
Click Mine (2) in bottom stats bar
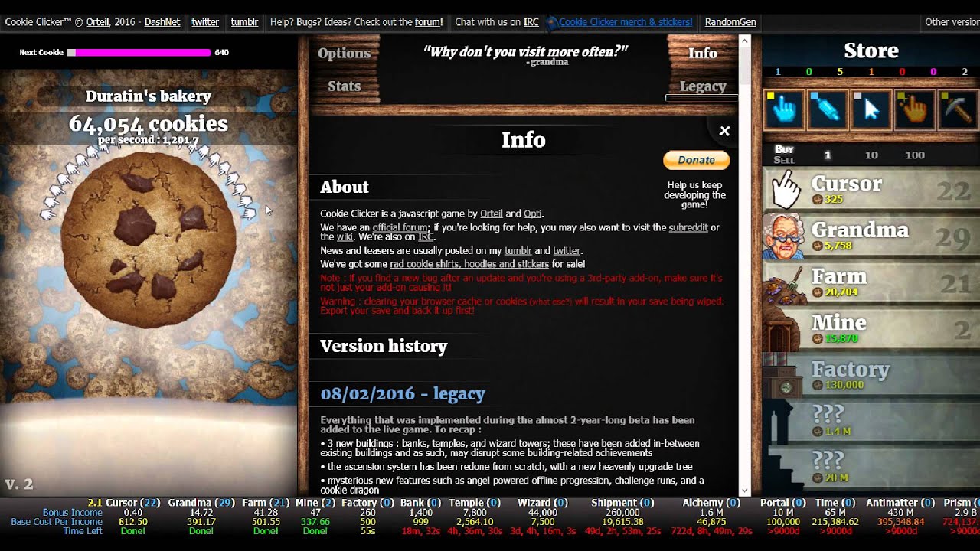click(x=315, y=503)
